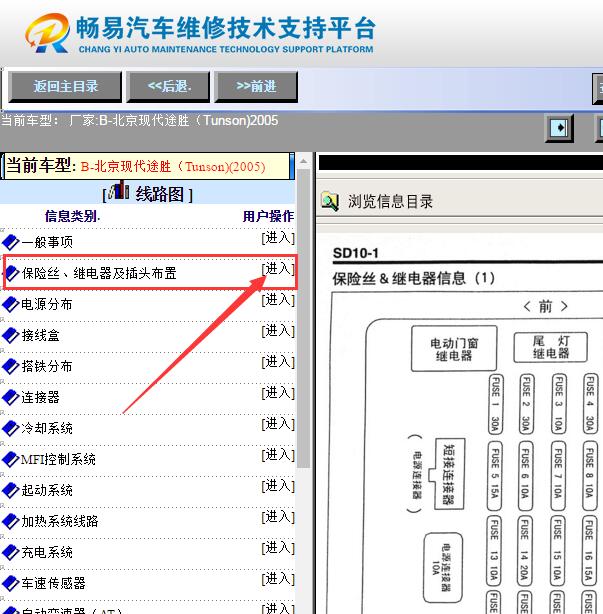Screen dimensions: 603x614
Task: Go forward with the >>前进 button
Action: click(256, 87)
